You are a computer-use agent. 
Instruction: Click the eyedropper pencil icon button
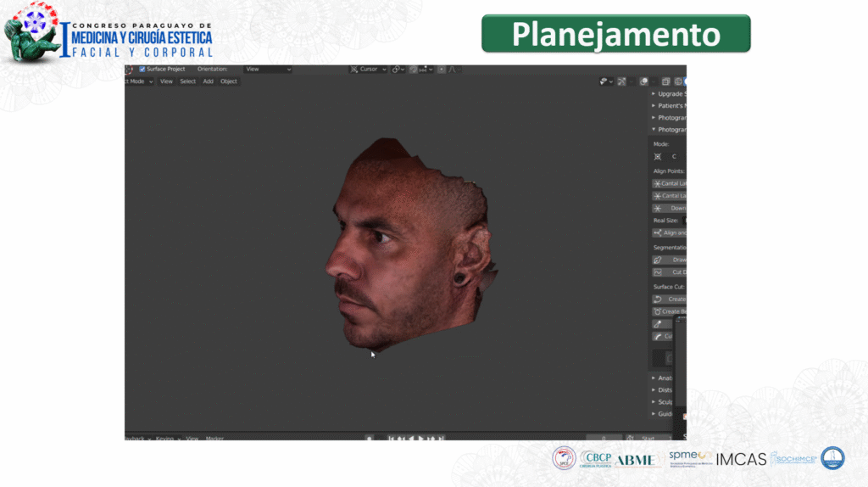pos(662,324)
